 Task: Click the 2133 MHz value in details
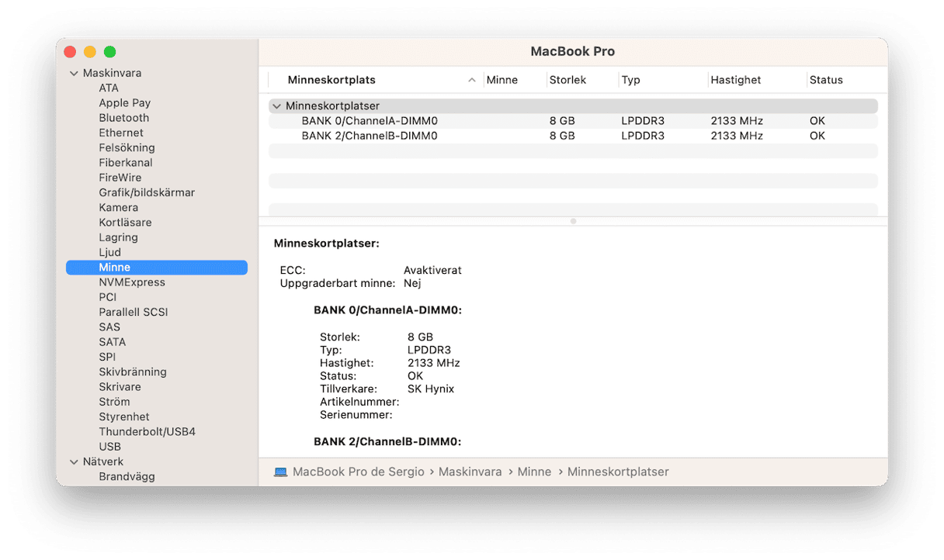[434, 363]
